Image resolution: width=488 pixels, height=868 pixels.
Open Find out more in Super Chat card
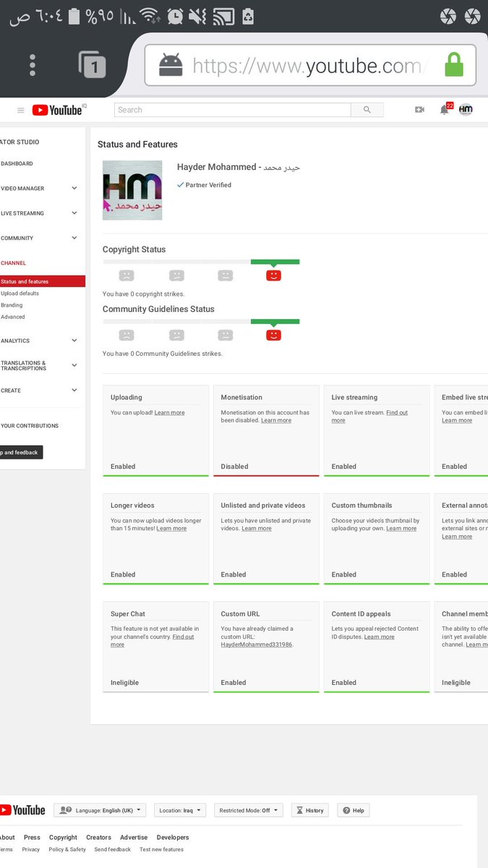click(153, 640)
